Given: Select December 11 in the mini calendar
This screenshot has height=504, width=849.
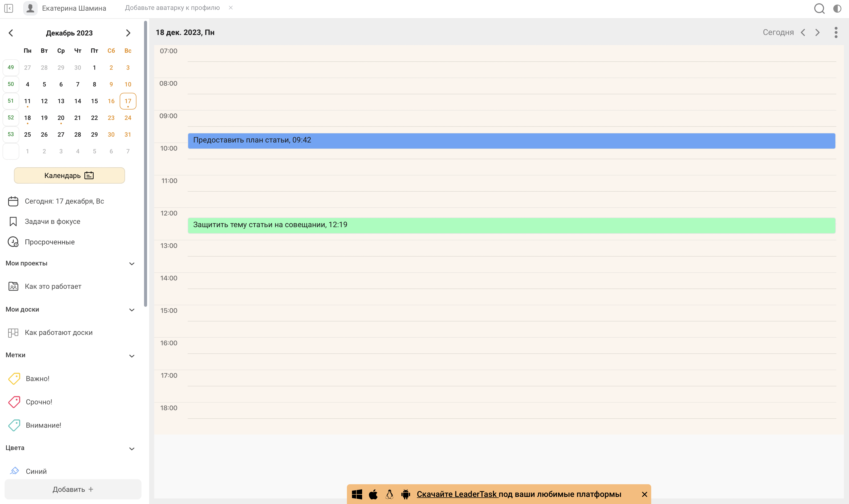Looking at the screenshot, I should click(x=27, y=101).
